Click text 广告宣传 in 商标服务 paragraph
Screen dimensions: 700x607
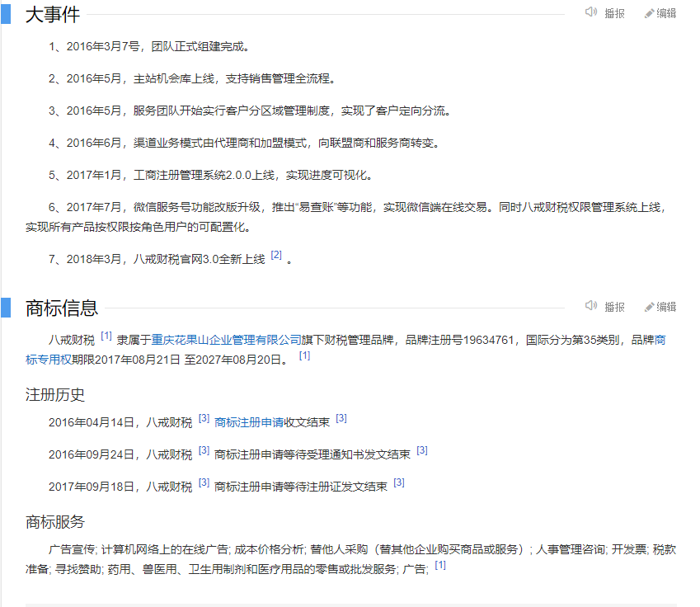point(72,549)
